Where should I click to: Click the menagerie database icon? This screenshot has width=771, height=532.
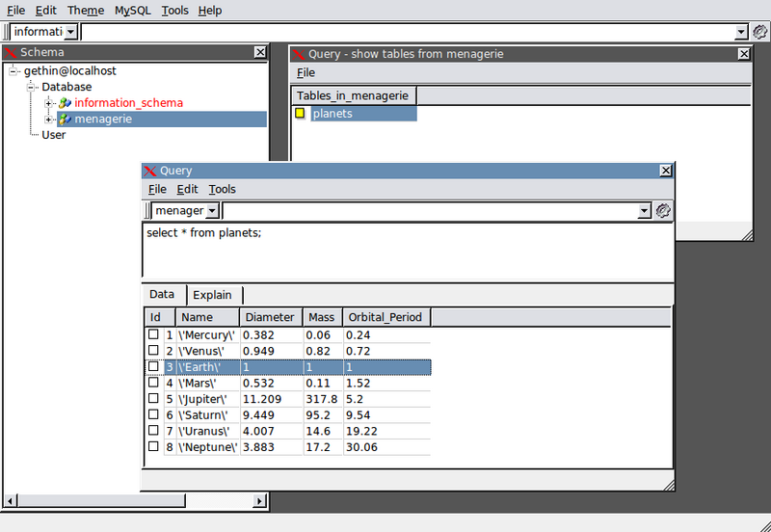[65, 120]
